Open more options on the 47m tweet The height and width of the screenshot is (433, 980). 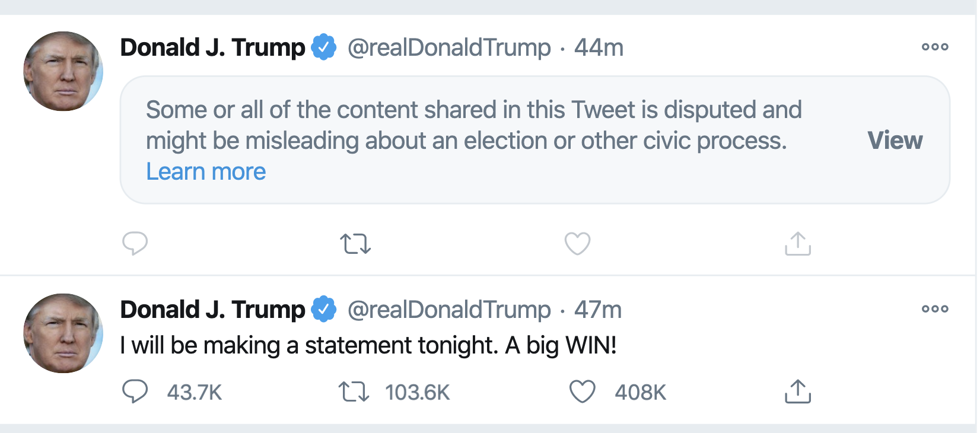[935, 308]
